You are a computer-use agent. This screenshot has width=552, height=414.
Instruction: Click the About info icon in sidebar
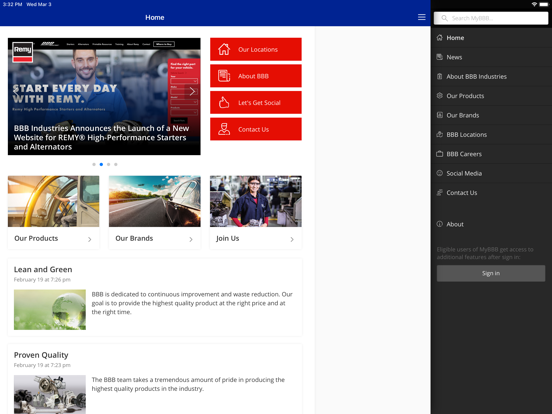point(439,224)
